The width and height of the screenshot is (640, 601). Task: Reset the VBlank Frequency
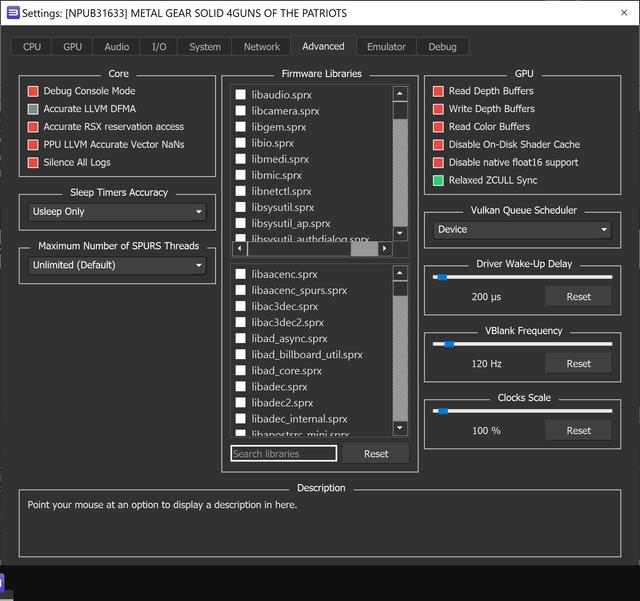[x=578, y=363]
